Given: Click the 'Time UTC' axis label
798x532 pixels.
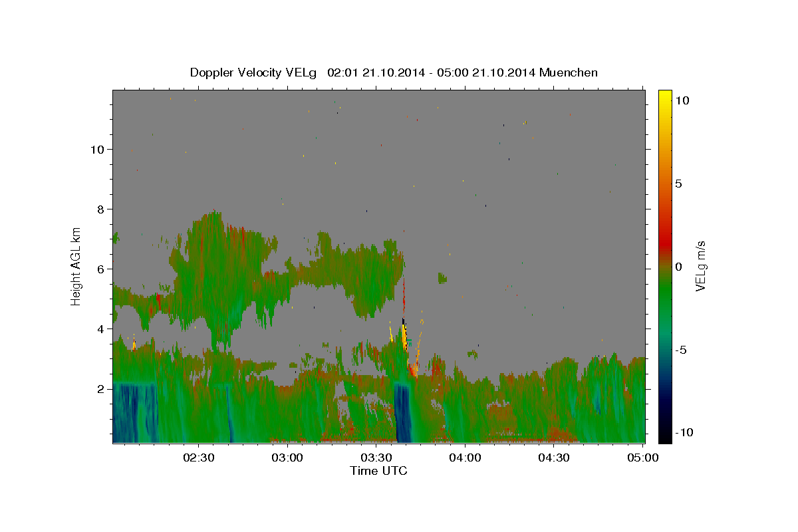Looking at the screenshot, I should click(378, 471).
